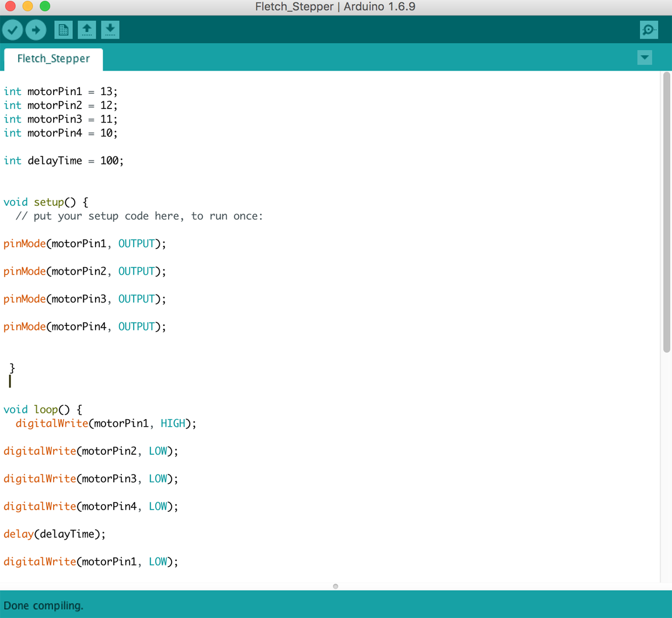Screen dimensions: 672x618
Task: Click the line 'int delayTime = 100;'
Action: [x=64, y=160]
